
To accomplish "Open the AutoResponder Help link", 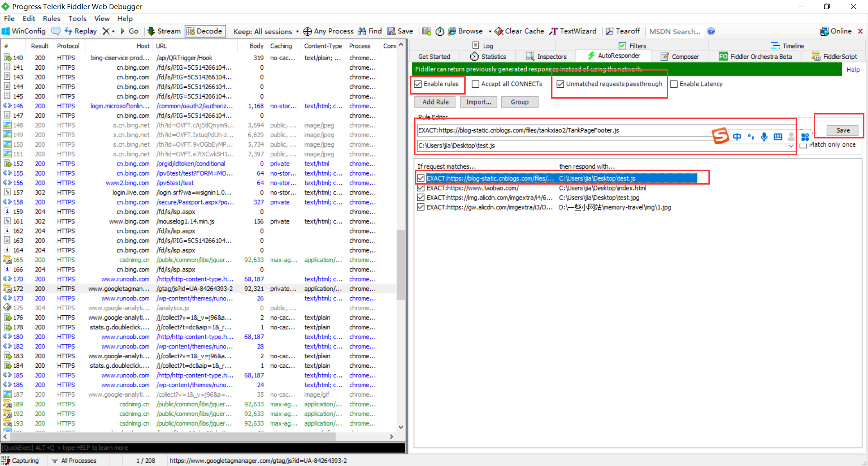I will (853, 70).
